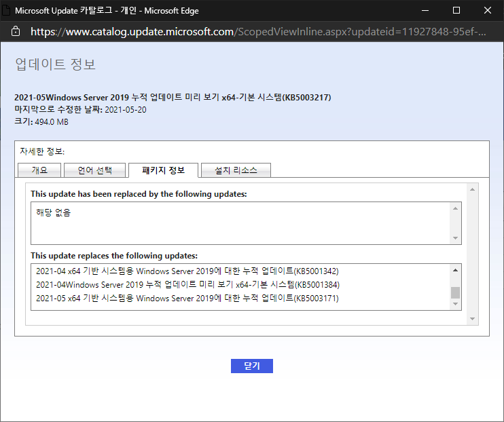Click 'This update has been replaced' label
This screenshot has height=422, width=504.
(139, 194)
